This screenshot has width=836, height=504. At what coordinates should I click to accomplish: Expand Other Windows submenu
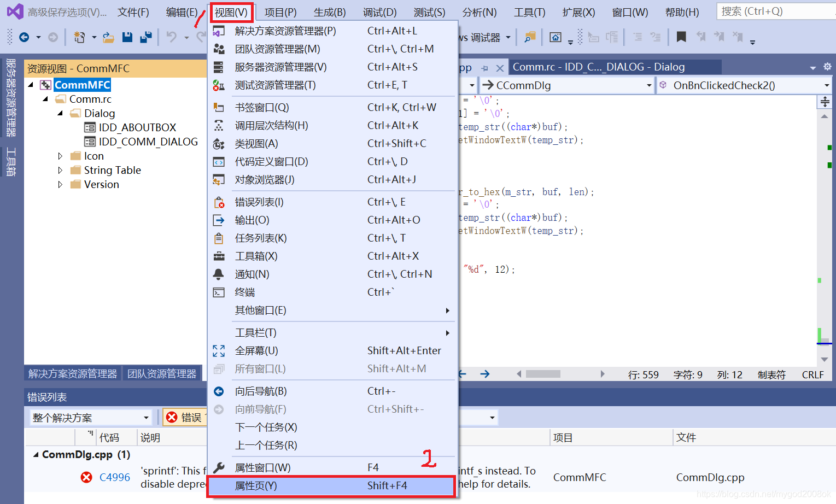click(x=332, y=310)
